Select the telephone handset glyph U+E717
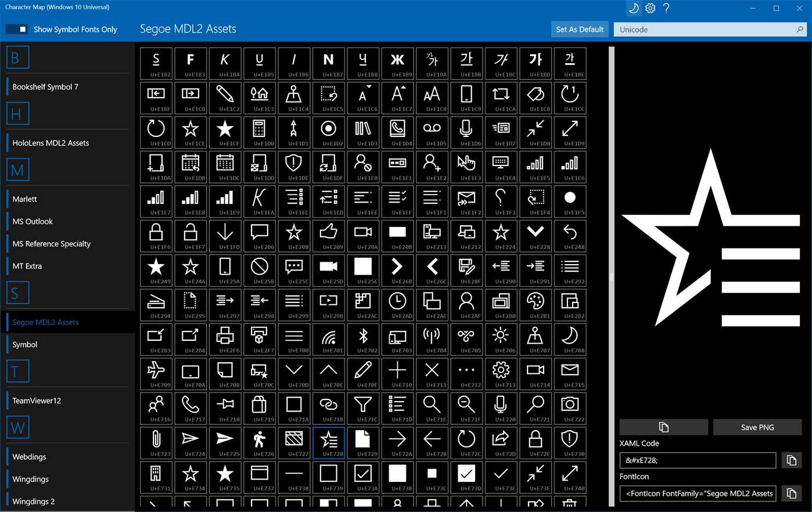Screen dimensions: 812x512 point(191,409)
